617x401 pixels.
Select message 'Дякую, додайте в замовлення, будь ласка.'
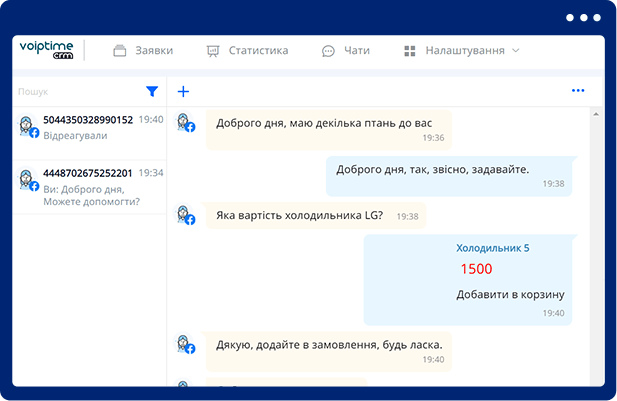tap(329, 351)
